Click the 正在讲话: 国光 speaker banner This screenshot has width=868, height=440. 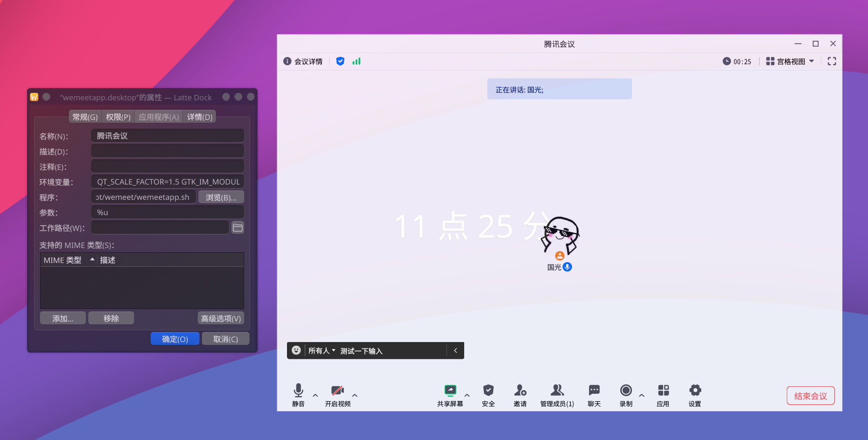(x=559, y=89)
